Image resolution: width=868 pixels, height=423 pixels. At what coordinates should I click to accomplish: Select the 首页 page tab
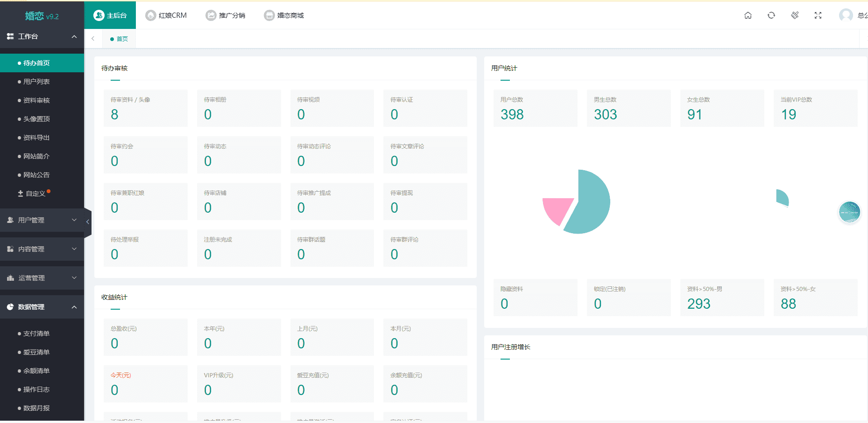120,39
